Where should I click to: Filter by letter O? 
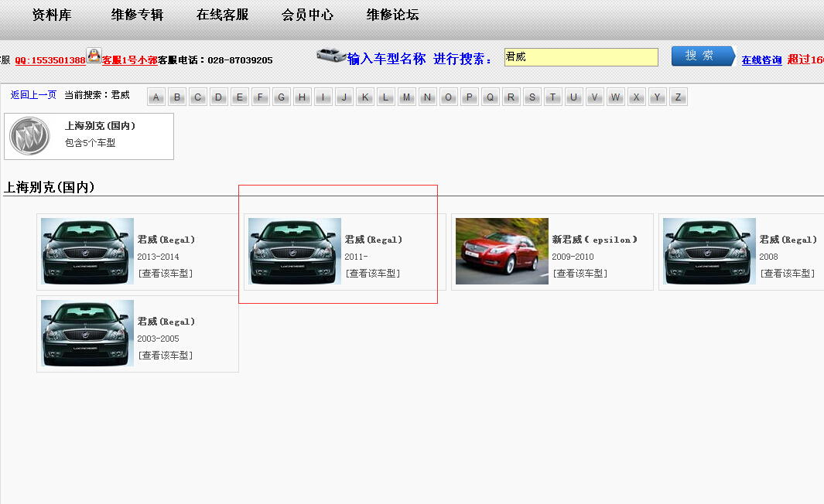pyautogui.click(x=448, y=97)
